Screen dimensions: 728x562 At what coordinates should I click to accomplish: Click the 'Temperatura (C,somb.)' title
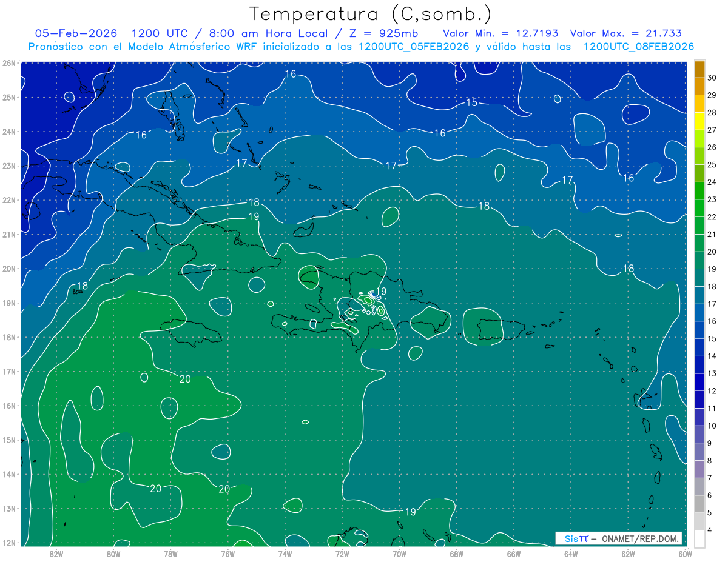coord(371,14)
